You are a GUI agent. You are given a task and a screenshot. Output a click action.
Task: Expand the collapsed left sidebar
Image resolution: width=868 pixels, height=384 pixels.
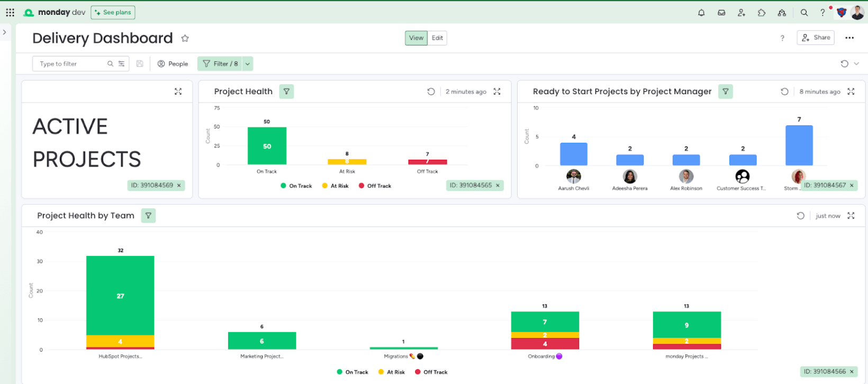5,32
